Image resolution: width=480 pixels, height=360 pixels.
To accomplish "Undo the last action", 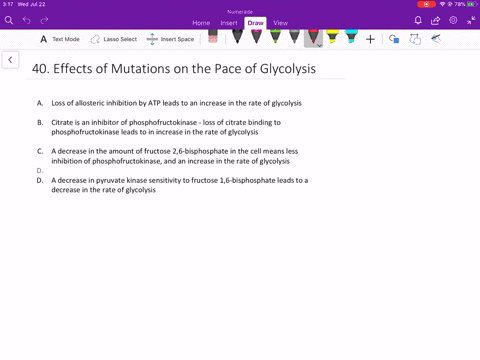I will tap(27, 20).
